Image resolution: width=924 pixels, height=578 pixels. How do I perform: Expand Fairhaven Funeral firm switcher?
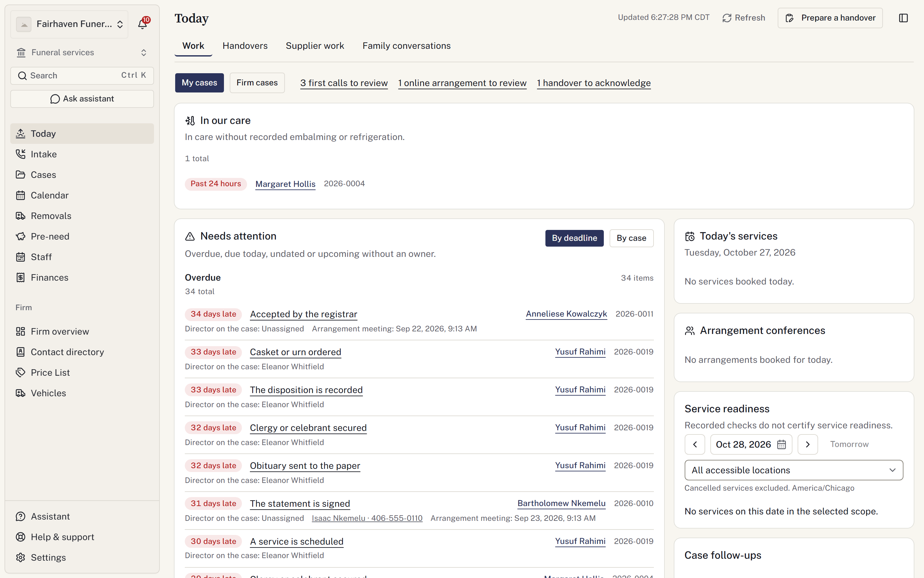click(x=70, y=24)
